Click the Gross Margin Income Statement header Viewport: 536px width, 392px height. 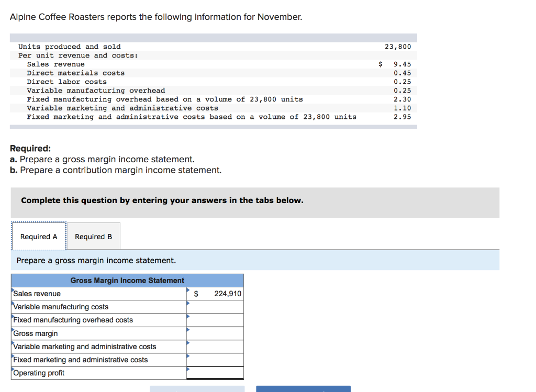click(x=127, y=281)
